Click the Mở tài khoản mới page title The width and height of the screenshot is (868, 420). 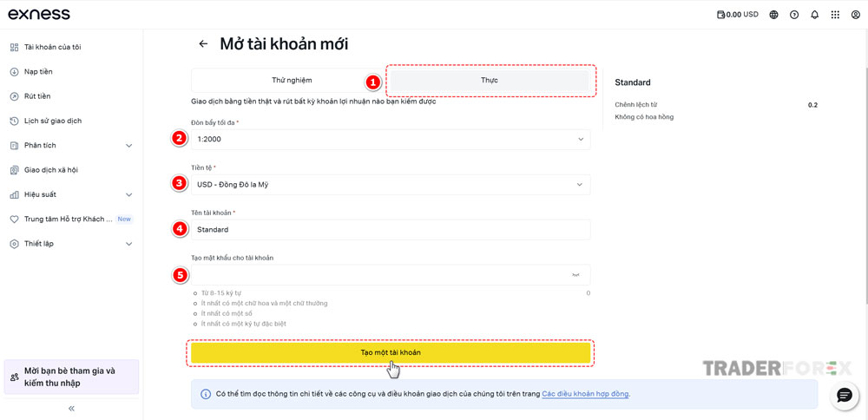(x=284, y=43)
